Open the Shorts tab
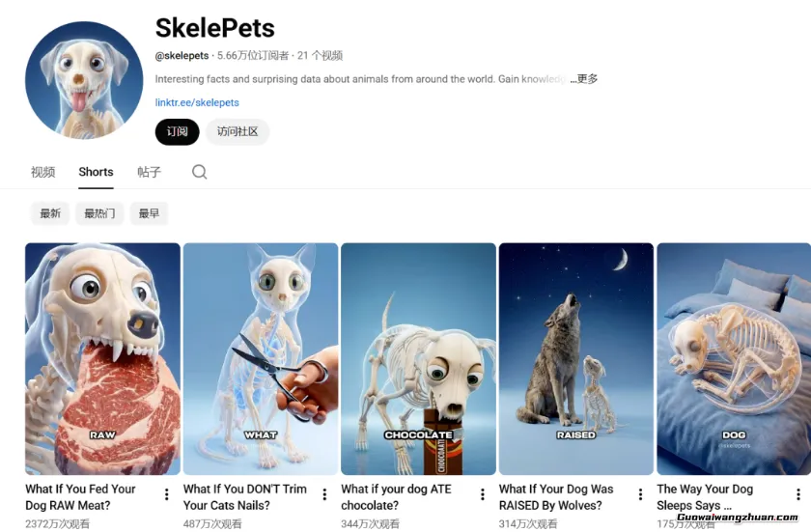Viewport: 811px width, 532px height. 96,172
